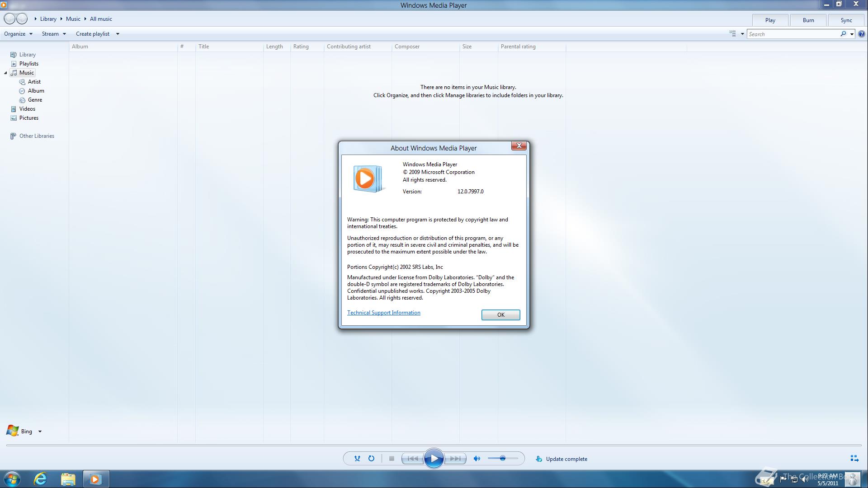Click the search magnifier icon
This screenshot has width=868, height=488.
point(843,34)
